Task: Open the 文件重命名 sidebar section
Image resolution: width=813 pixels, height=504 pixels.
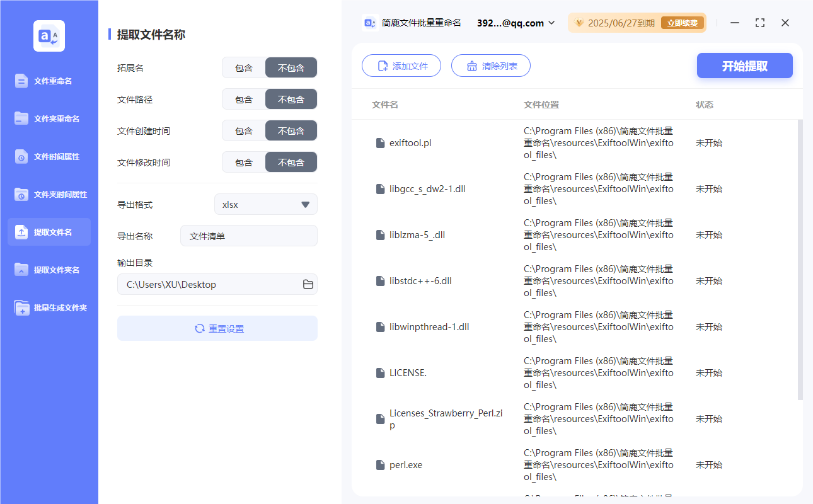Action: click(49, 81)
